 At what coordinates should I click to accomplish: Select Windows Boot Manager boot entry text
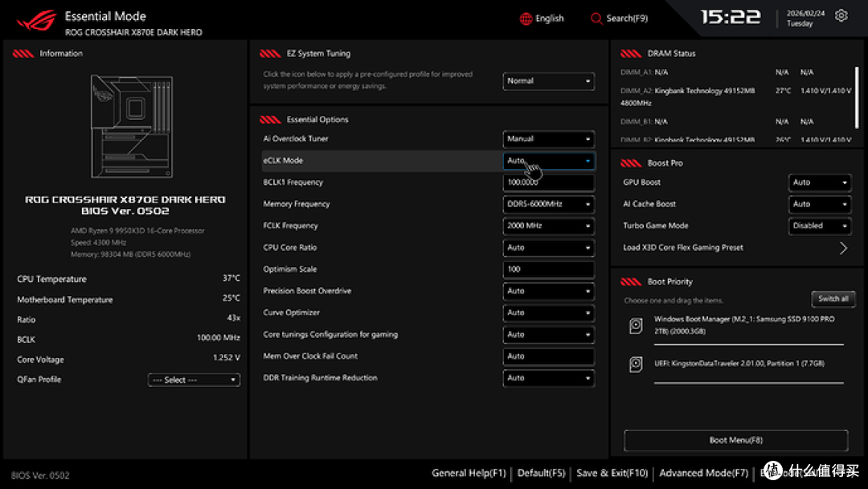pyautogui.click(x=744, y=325)
